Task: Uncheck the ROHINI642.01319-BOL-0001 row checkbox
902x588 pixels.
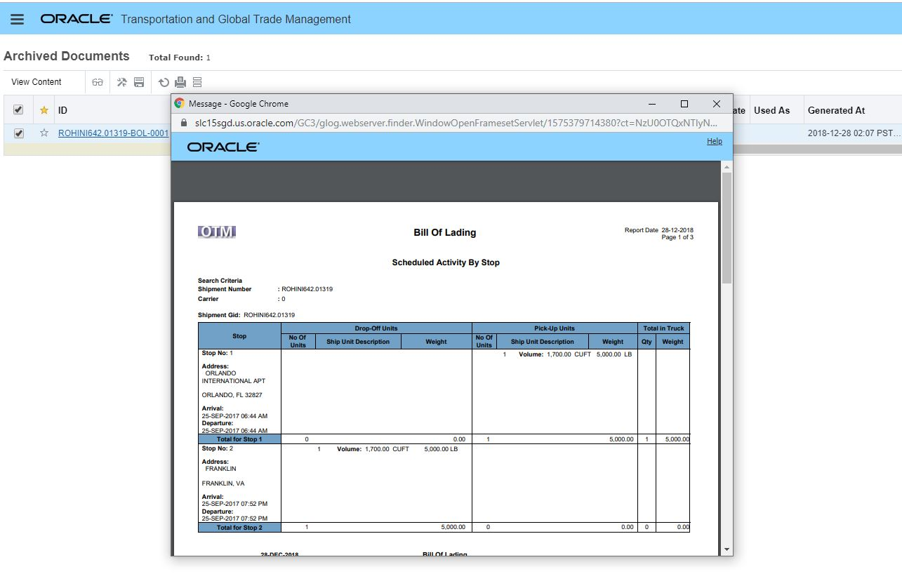Action: click(x=18, y=133)
